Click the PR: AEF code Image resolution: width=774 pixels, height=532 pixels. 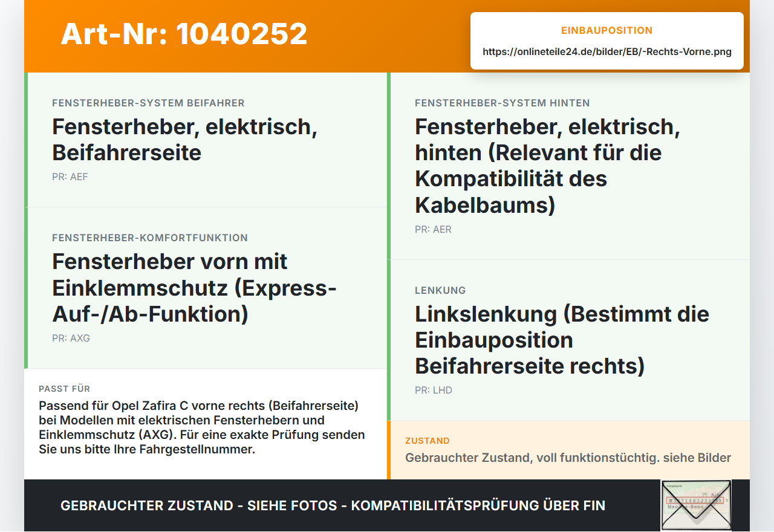[x=70, y=177]
